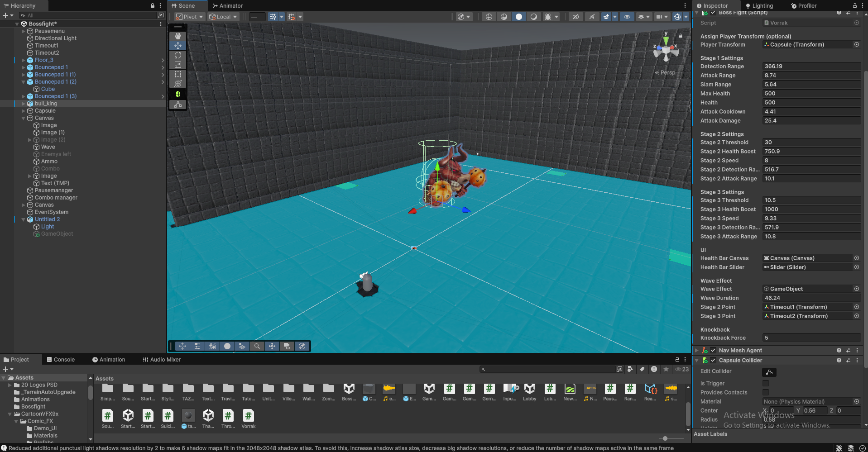868x452 pixels.
Task: Click the scene gizmos globe icon
Action: click(677, 17)
